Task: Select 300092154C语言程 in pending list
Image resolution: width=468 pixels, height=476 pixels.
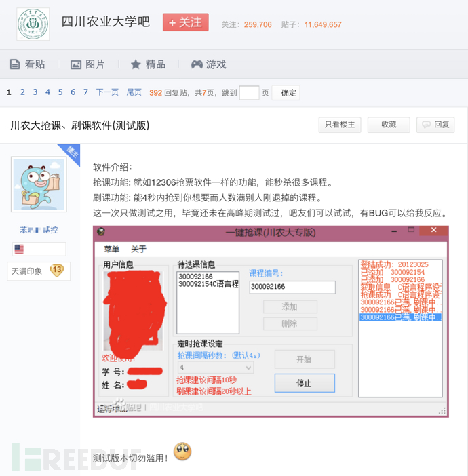Action: (x=208, y=284)
